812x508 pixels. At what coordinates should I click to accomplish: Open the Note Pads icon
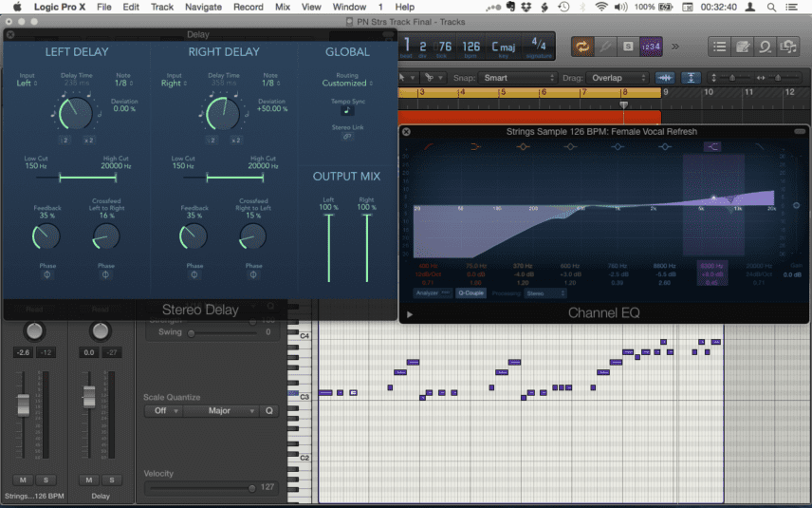(742, 47)
